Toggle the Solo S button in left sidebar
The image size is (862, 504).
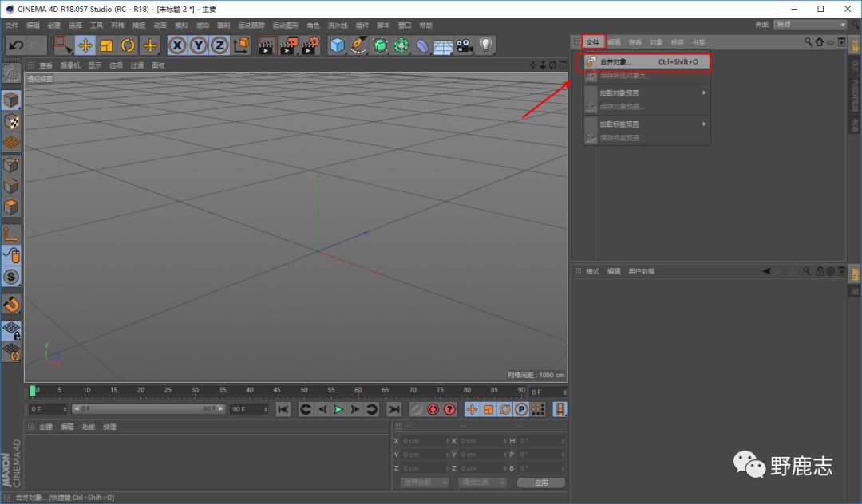click(11, 277)
